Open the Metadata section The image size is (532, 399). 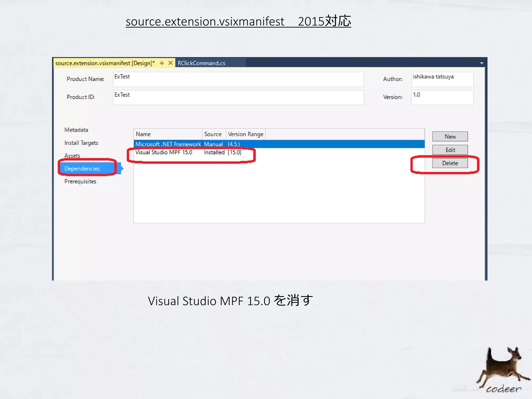click(x=76, y=130)
